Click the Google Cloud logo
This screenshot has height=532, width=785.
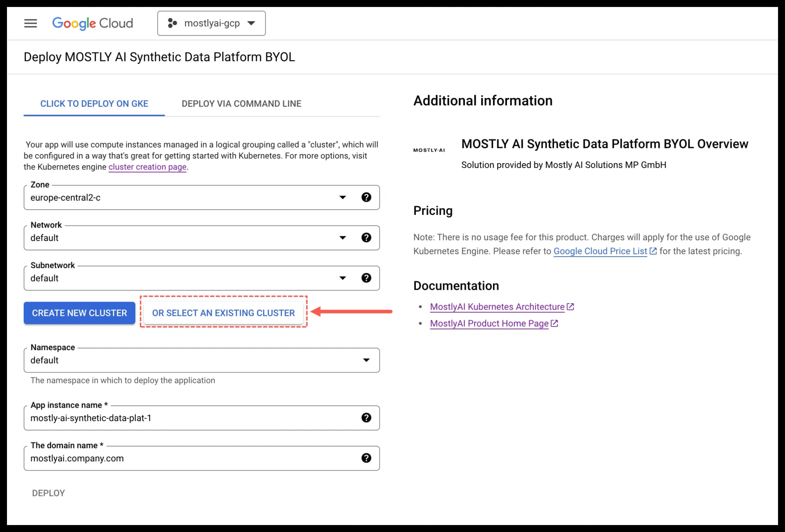tap(92, 23)
